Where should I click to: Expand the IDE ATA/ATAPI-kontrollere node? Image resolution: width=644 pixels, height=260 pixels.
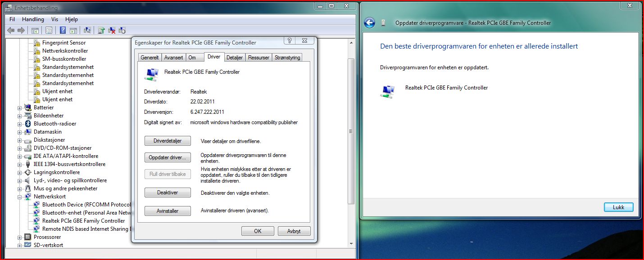click(x=19, y=157)
